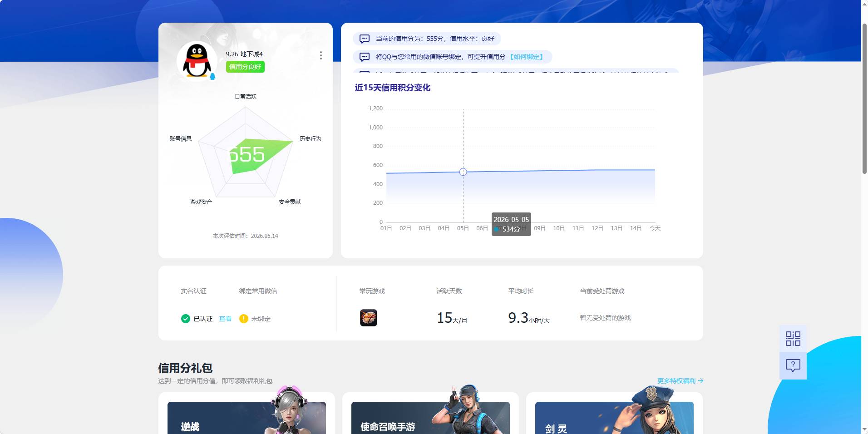This screenshot has width=868, height=434.
Task: Click the chat bubble icon beside 将QQ与您常用的微信账号绑定
Action: pyautogui.click(x=365, y=57)
